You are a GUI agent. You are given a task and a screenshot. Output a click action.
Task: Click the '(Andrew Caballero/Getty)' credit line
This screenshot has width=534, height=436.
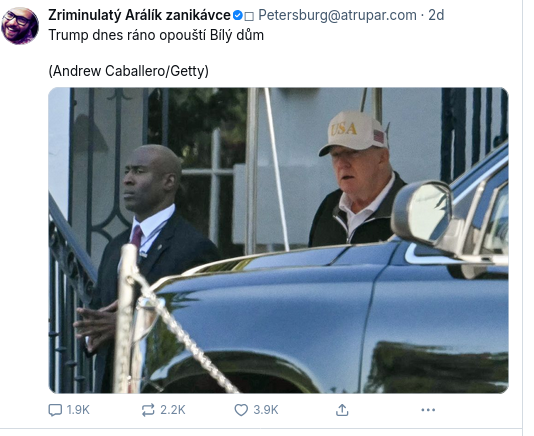tap(128, 71)
